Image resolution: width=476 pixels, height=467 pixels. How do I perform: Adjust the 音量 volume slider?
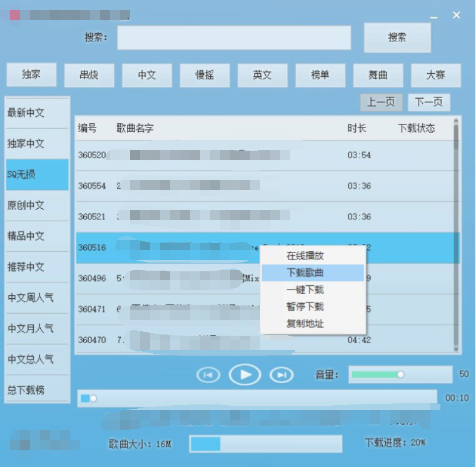(400, 374)
